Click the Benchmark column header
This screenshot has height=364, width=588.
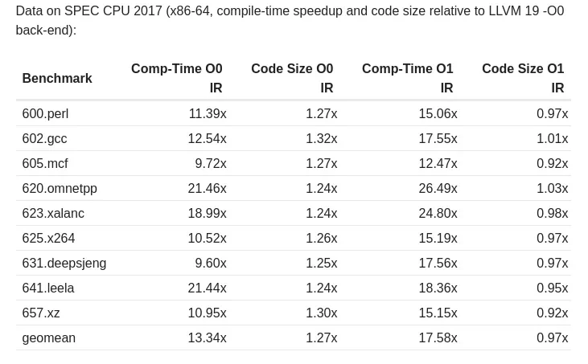pyautogui.click(x=57, y=79)
